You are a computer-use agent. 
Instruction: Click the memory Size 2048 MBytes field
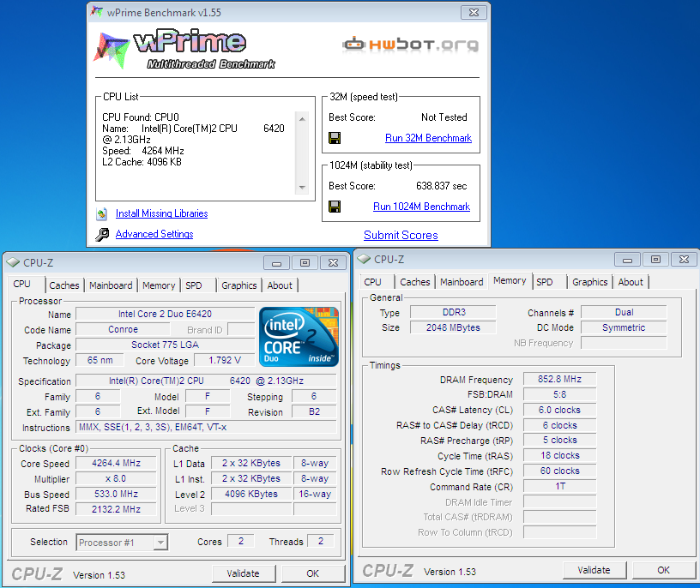tap(453, 327)
